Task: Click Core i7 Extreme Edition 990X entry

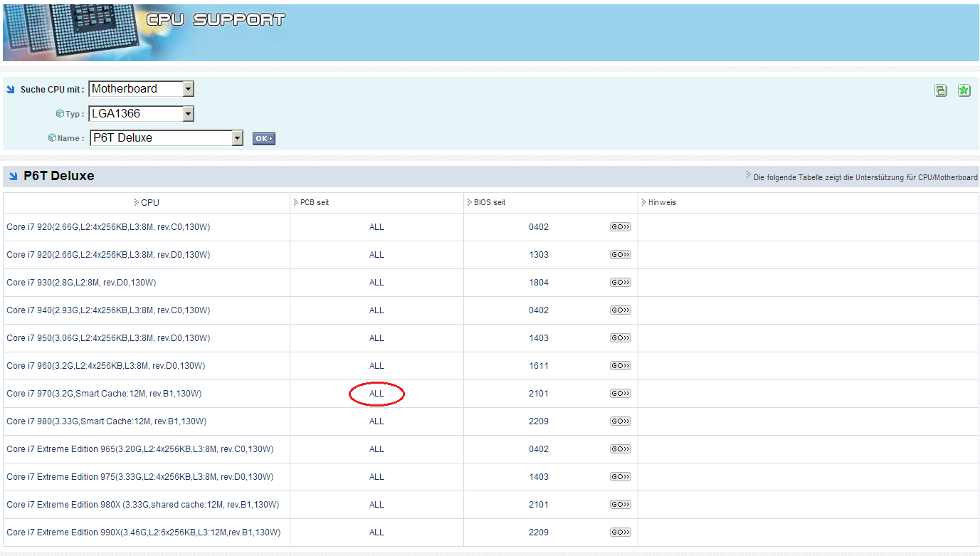Action: click(x=144, y=533)
